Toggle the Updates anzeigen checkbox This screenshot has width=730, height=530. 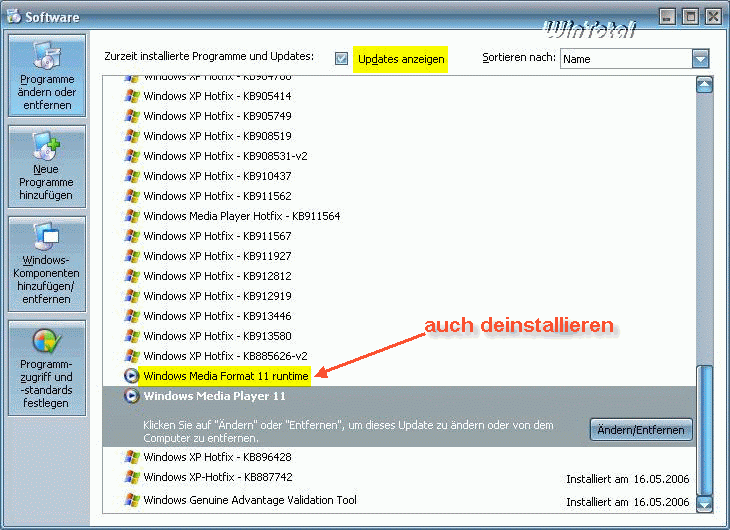341,59
